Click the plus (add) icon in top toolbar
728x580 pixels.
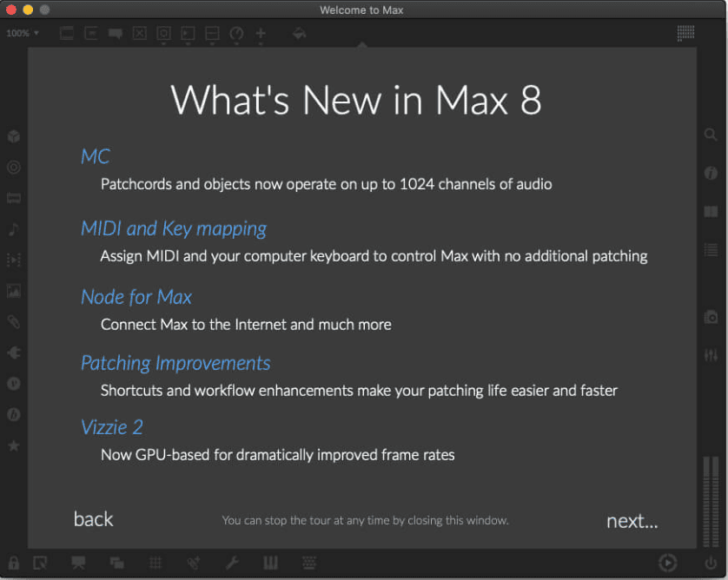261,33
